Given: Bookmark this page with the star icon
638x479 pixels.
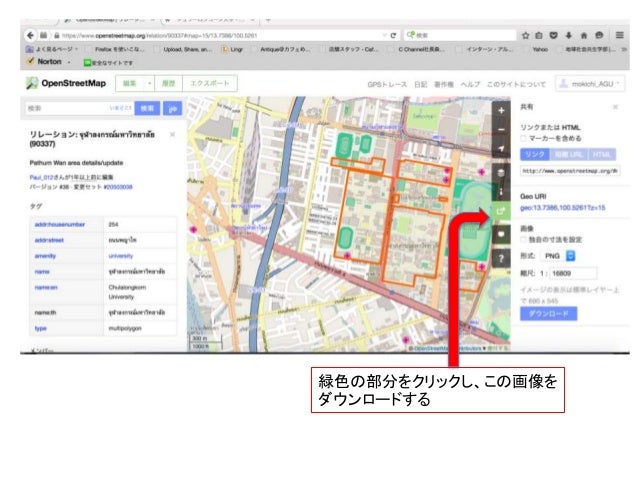Looking at the screenshot, I should [525, 35].
